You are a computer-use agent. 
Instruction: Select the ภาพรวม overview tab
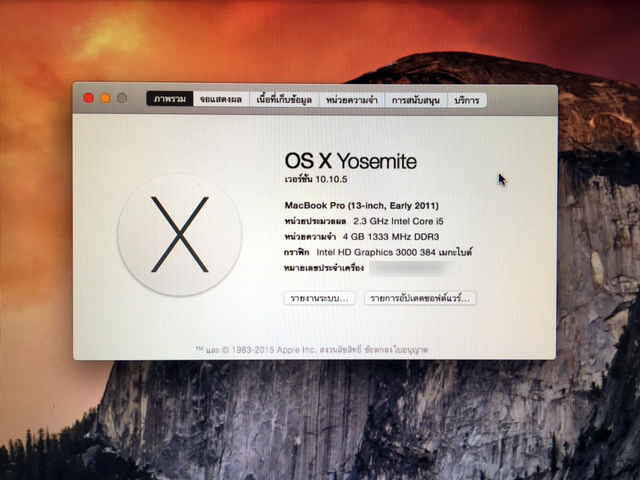[x=170, y=99]
